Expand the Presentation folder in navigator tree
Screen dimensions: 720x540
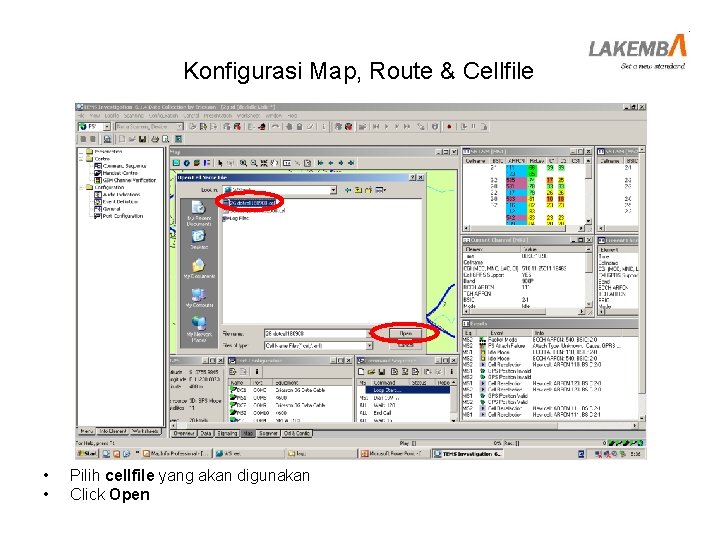click(x=81, y=152)
